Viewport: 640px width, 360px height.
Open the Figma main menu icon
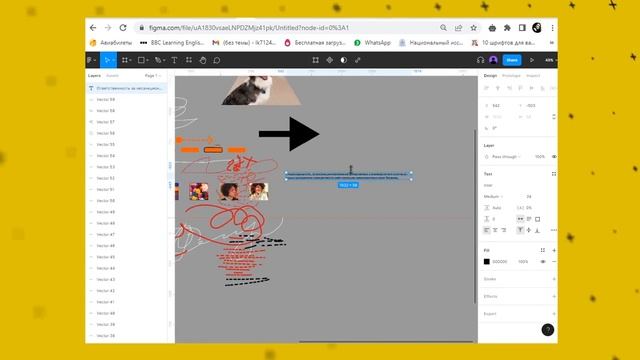[x=90, y=60]
